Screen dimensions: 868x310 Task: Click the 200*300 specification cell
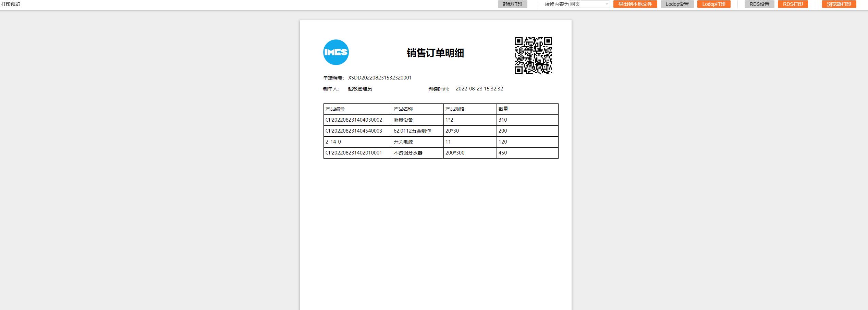pyautogui.click(x=470, y=153)
